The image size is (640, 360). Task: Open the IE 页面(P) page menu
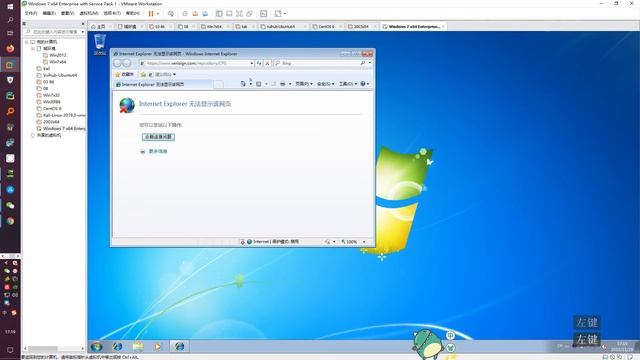(304, 84)
